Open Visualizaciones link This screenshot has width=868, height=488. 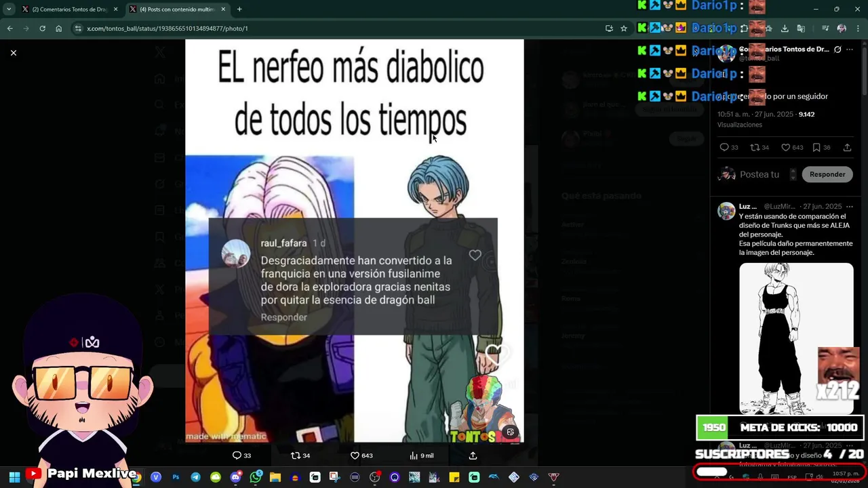click(x=740, y=125)
